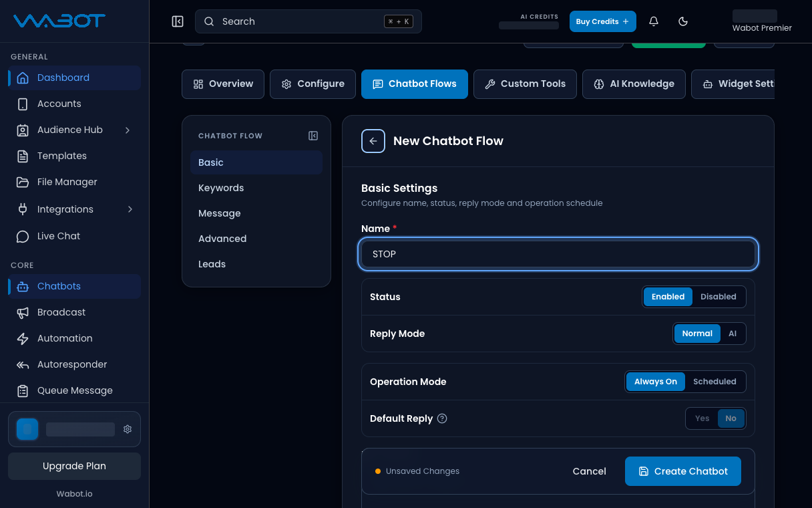812x508 pixels.
Task: Set Status to Disabled
Action: click(x=719, y=297)
